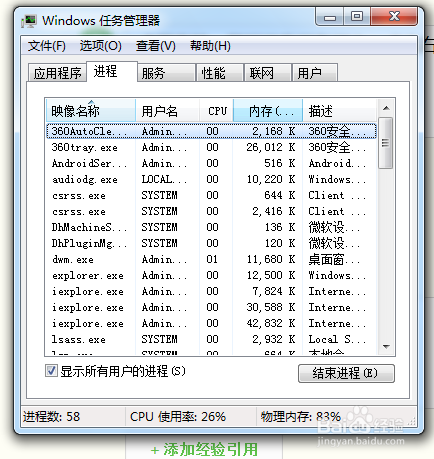Select the 360AutoCle... process row
Viewport: 434px width, 459px height.
click(211, 131)
